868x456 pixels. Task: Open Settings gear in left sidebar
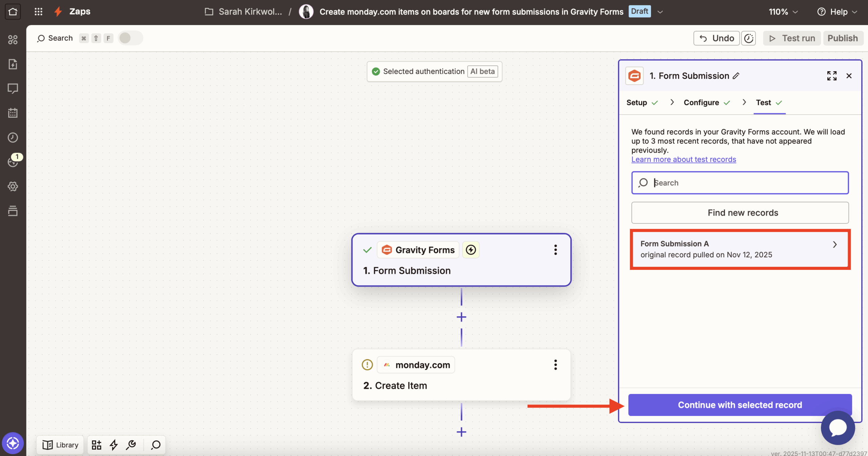pyautogui.click(x=13, y=186)
